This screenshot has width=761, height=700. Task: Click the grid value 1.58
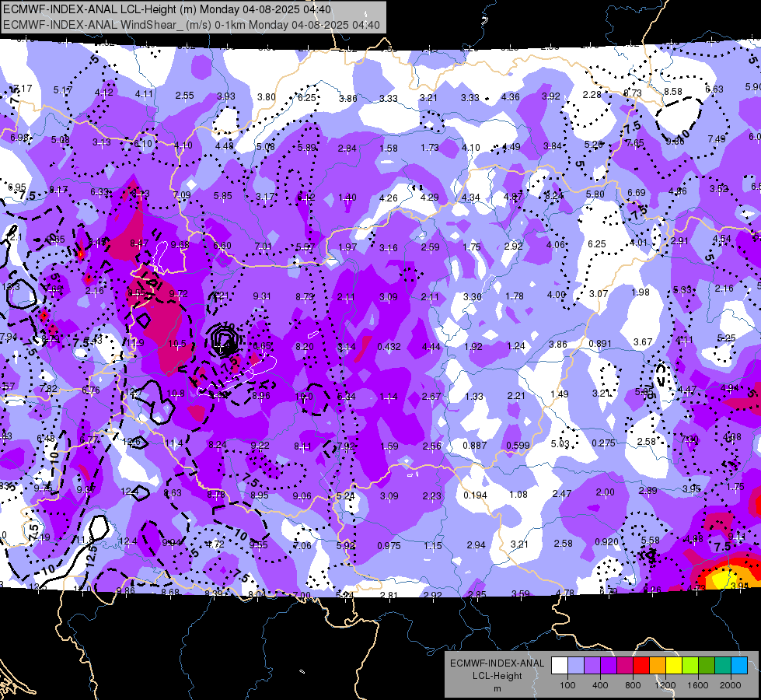pyautogui.click(x=389, y=148)
